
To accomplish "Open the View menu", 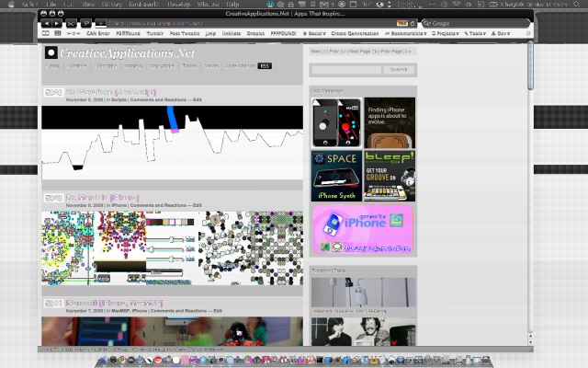I will point(88,4).
